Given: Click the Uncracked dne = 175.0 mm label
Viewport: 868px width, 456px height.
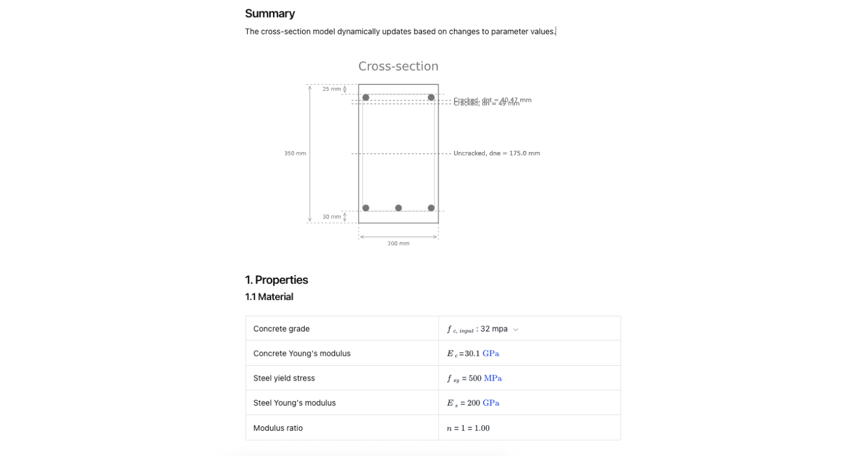Looking at the screenshot, I should point(496,153).
